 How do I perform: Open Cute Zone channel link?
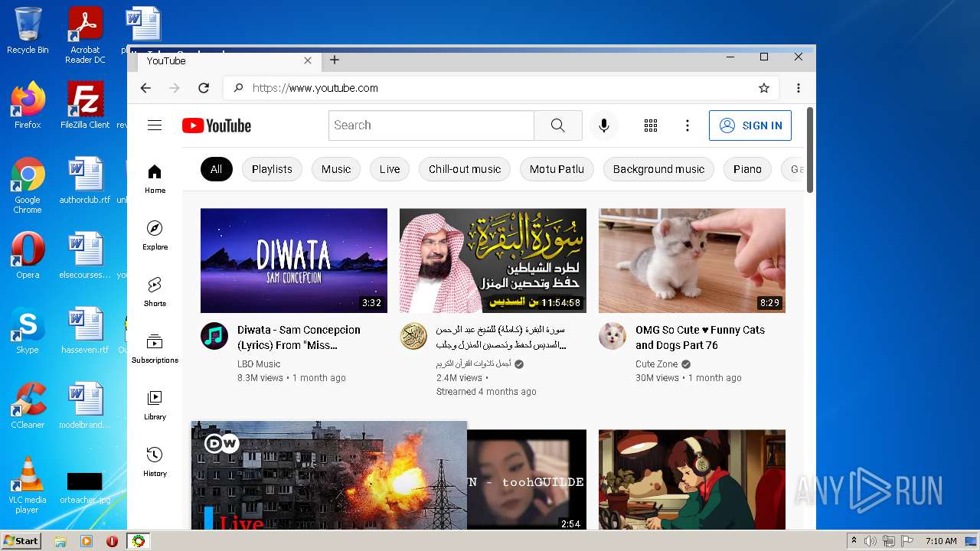tap(656, 364)
